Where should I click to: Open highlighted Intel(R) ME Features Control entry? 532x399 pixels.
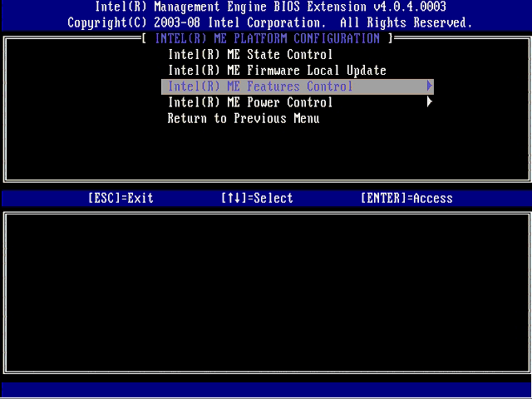(x=260, y=86)
